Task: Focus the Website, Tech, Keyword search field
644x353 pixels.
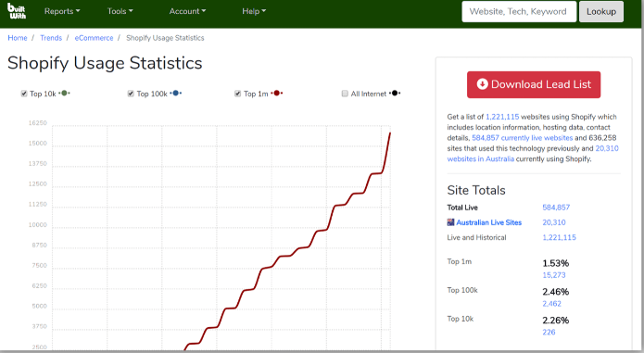Action: [519, 11]
